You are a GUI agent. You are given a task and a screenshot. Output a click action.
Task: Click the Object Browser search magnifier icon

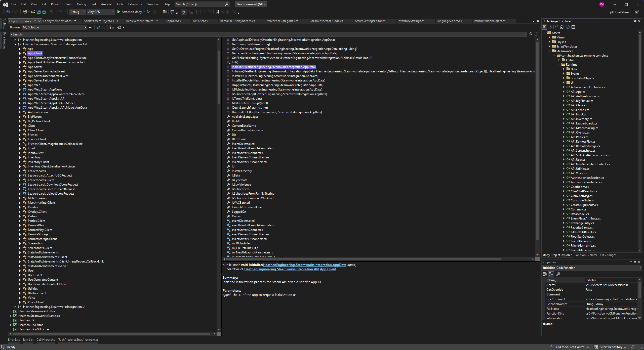click(x=530, y=34)
